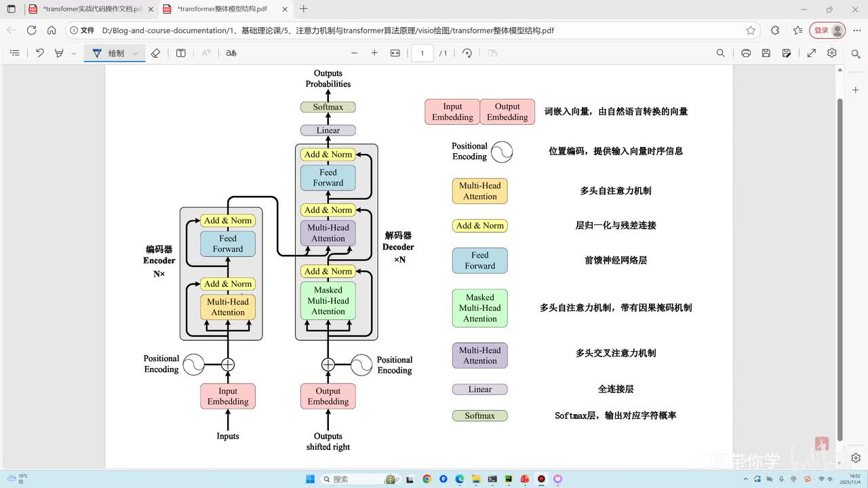
Task: Select the highlighter tool in PDF toolbar
Action: (60, 53)
